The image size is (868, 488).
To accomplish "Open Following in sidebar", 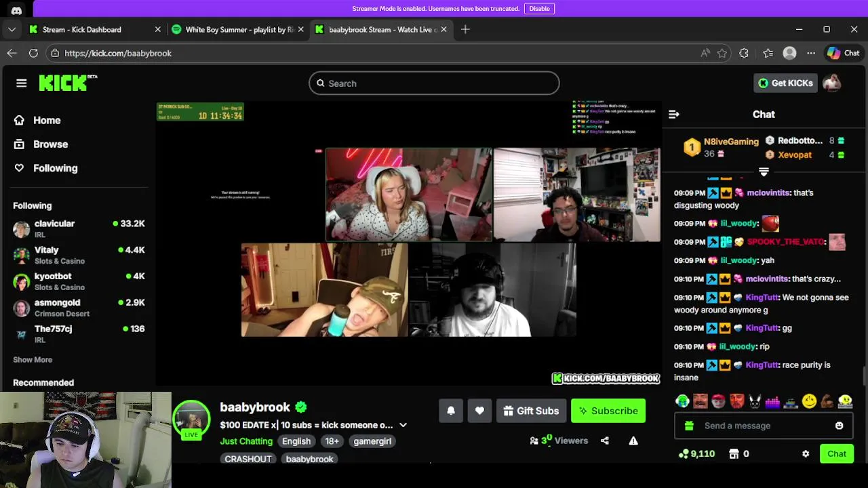I will (55, 168).
